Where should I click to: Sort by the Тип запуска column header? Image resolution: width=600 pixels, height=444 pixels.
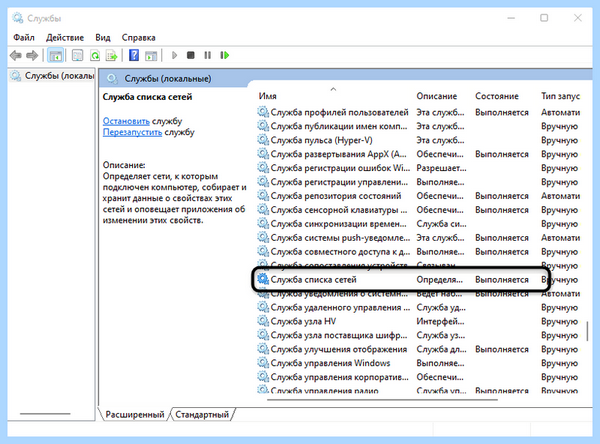point(561,96)
